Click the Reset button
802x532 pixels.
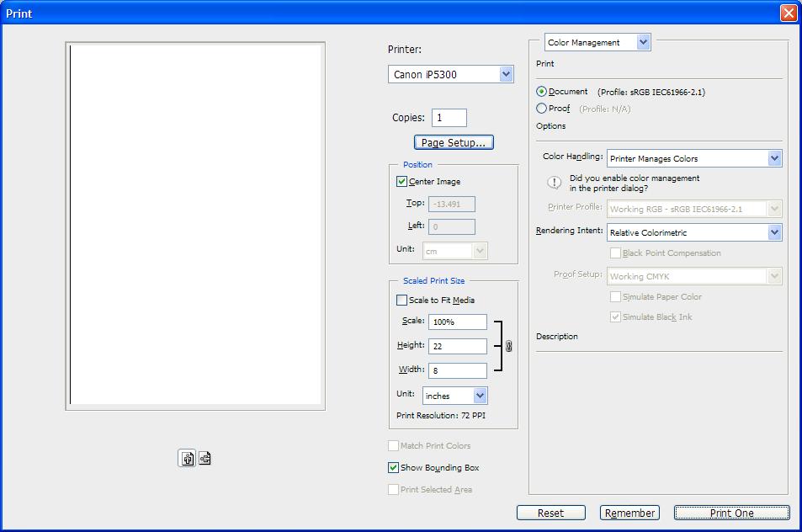pyautogui.click(x=551, y=513)
